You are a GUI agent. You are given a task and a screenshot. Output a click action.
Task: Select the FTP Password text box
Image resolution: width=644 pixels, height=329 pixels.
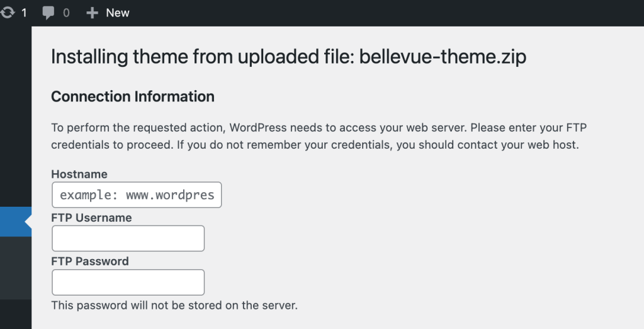point(128,282)
